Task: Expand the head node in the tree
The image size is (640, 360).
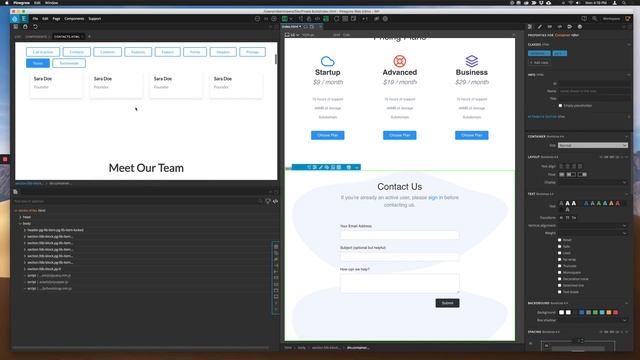Action: (20, 217)
